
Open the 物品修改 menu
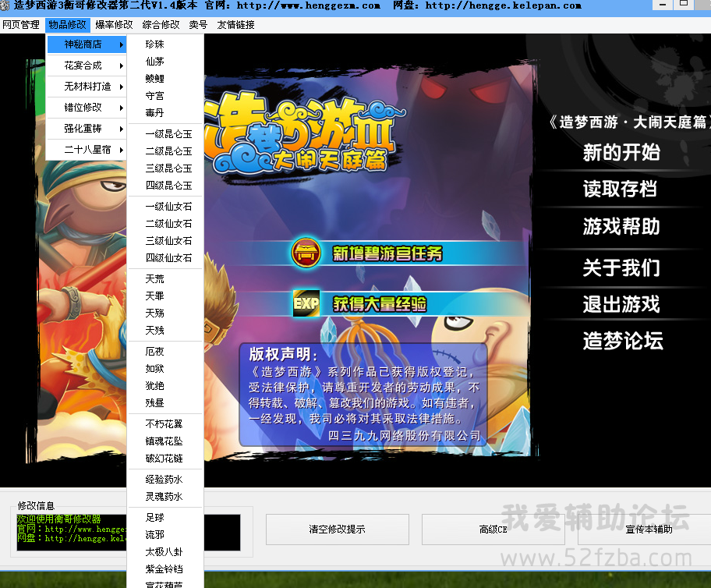tap(68, 24)
